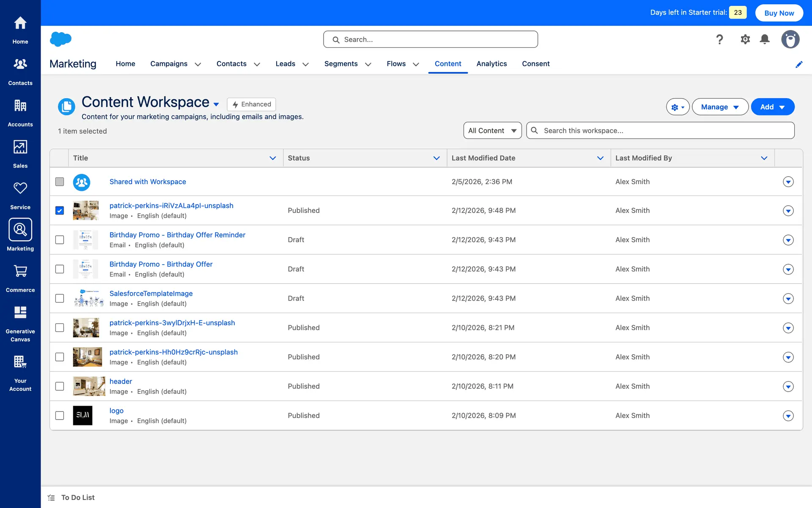
Task: Click the help question mark icon
Action: [719, 39]
